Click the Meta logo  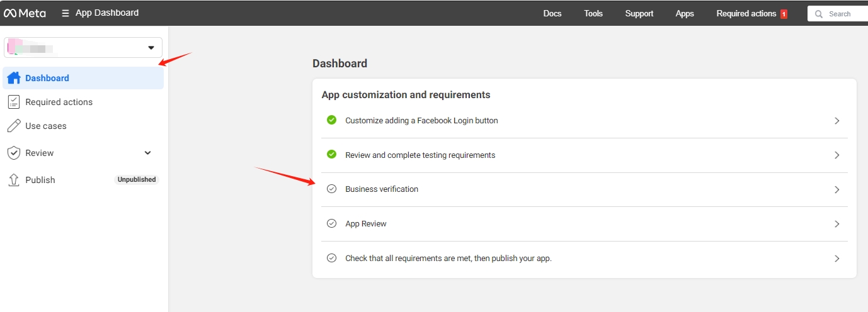pos(25,13)
